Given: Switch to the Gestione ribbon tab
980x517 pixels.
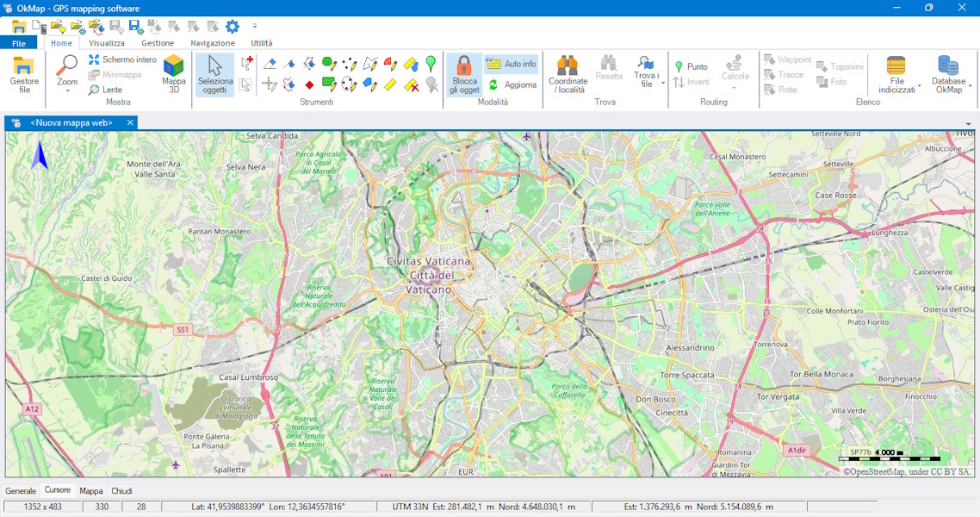Looking at the screenshot, I should point(158,43).
